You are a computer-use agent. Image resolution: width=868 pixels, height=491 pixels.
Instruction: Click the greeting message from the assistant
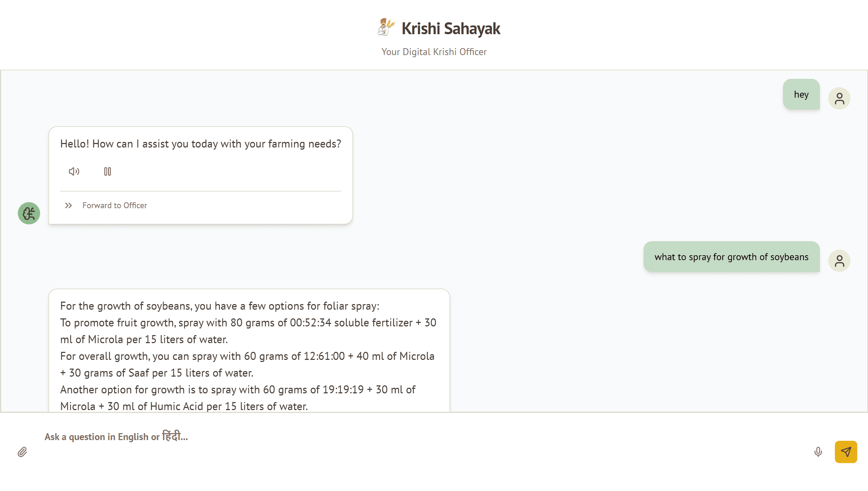(x=201, y=144)
